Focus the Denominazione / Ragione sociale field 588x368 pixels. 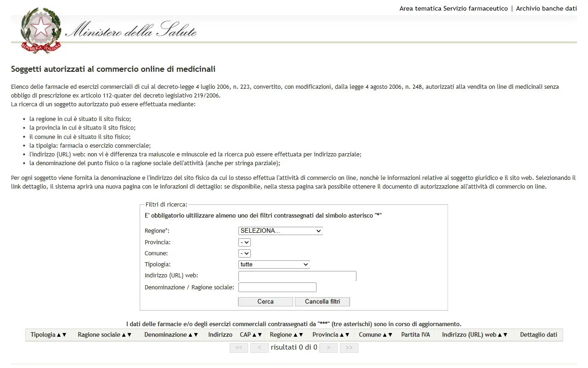(x=277, y=287)
